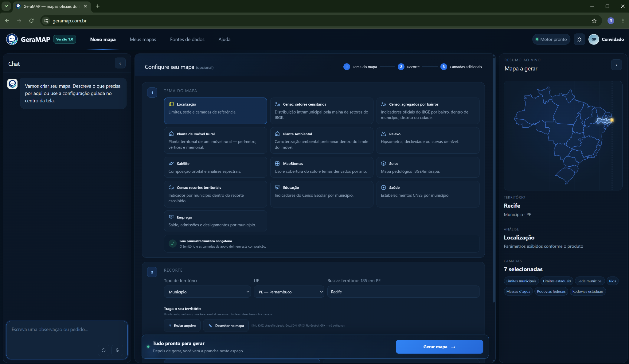This screenshot has height=364, width=629.
Task: Collapse the Chat panel chevron
Action: pyautogui.click(x=120, y=63)
